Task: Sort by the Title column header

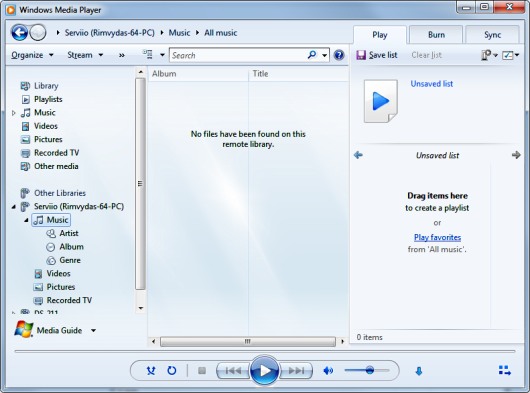Action: point(298,74)
